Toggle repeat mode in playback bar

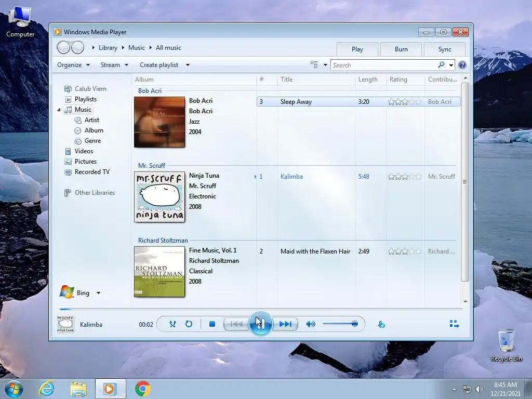click(189, 324)
